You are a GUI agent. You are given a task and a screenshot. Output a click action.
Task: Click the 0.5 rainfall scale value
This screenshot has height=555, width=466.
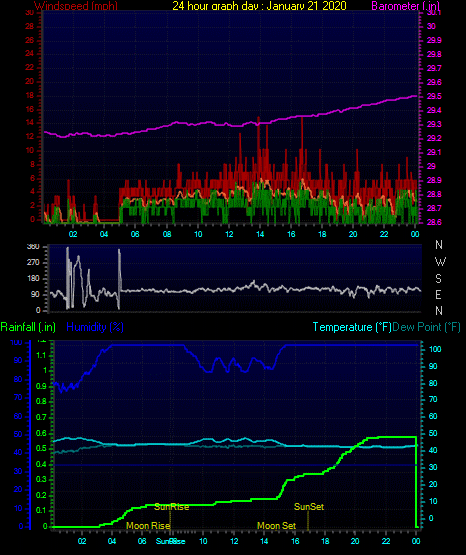(x=41, y=448)
